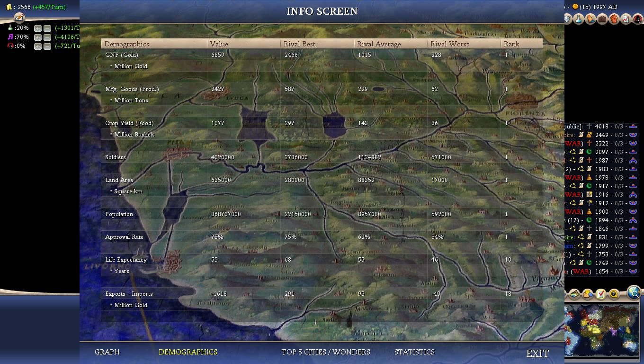Open the Info screen chart icon

tap(626, 19)
